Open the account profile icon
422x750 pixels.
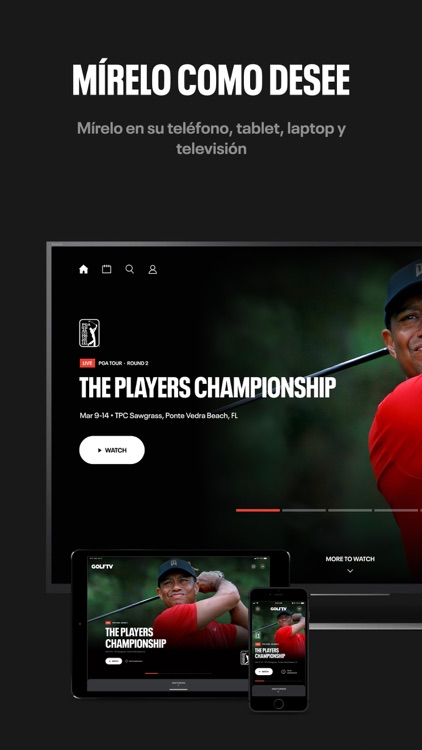[153, 270]
